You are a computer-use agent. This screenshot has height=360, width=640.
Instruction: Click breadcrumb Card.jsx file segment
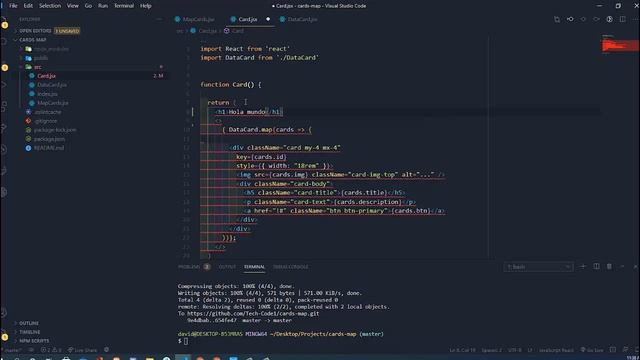point(204,31)
